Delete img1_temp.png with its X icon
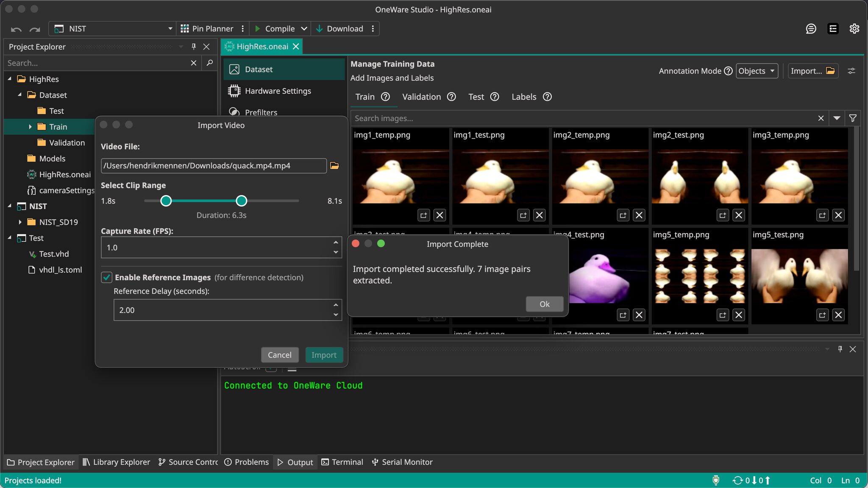 (x=440, y=215)
